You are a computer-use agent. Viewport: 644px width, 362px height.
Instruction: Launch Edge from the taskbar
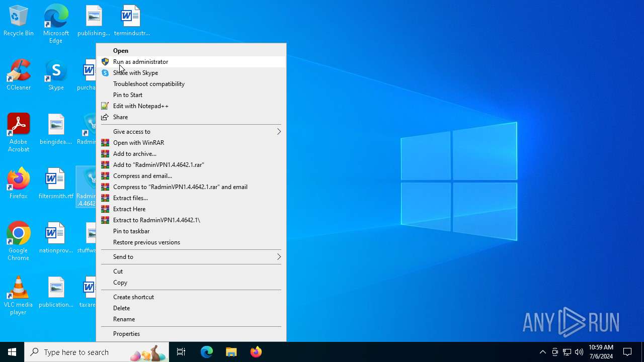(x=207, y=352)
